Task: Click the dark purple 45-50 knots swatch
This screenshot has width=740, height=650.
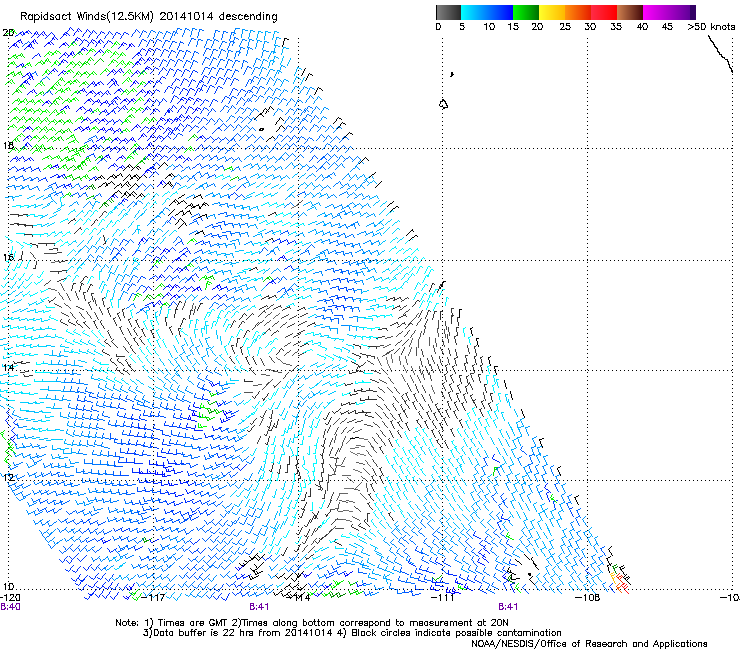Action: tap(682, 12)
